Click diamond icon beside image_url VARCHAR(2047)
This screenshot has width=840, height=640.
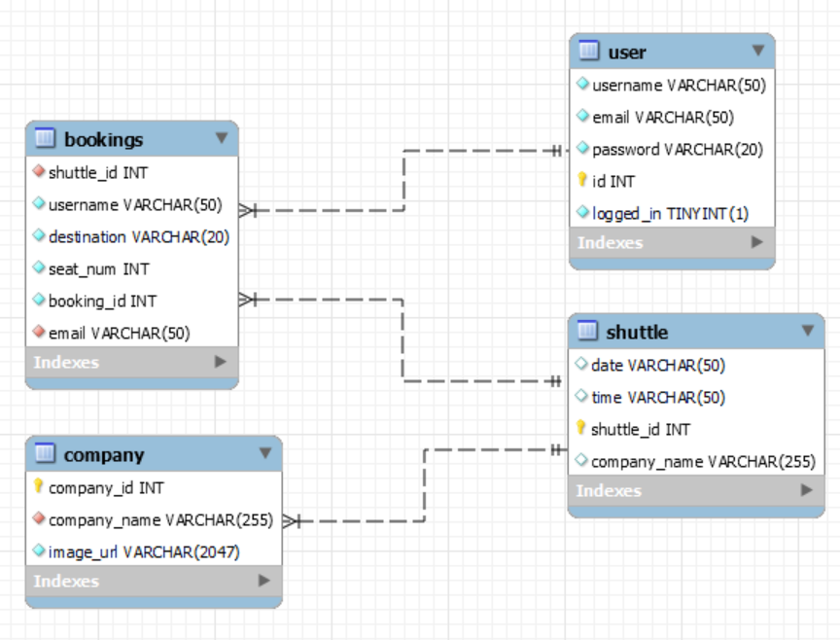point(39,551)
